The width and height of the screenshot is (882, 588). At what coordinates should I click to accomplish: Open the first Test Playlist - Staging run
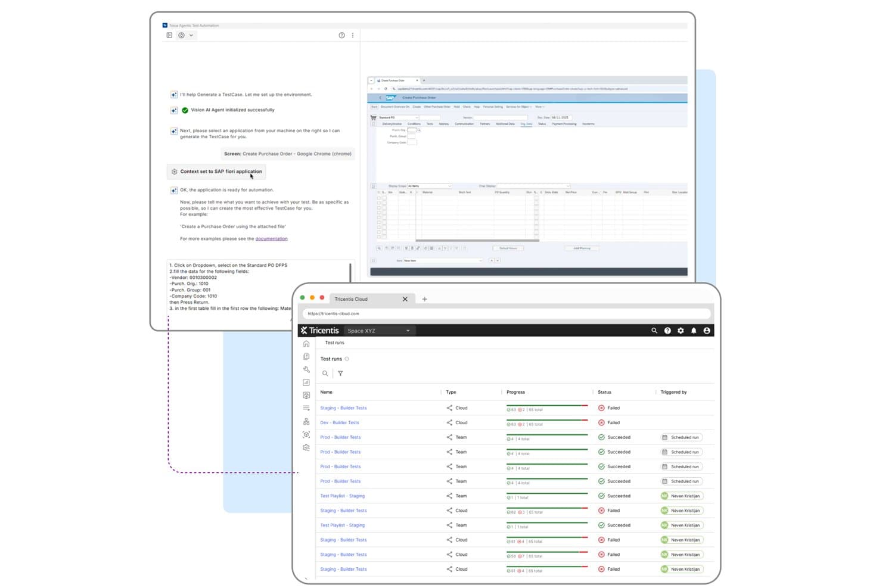coord(343,496)
